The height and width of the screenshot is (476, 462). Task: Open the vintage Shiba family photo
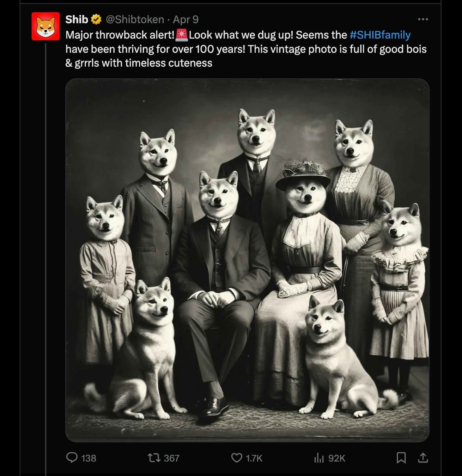click(x=247, y=260)
